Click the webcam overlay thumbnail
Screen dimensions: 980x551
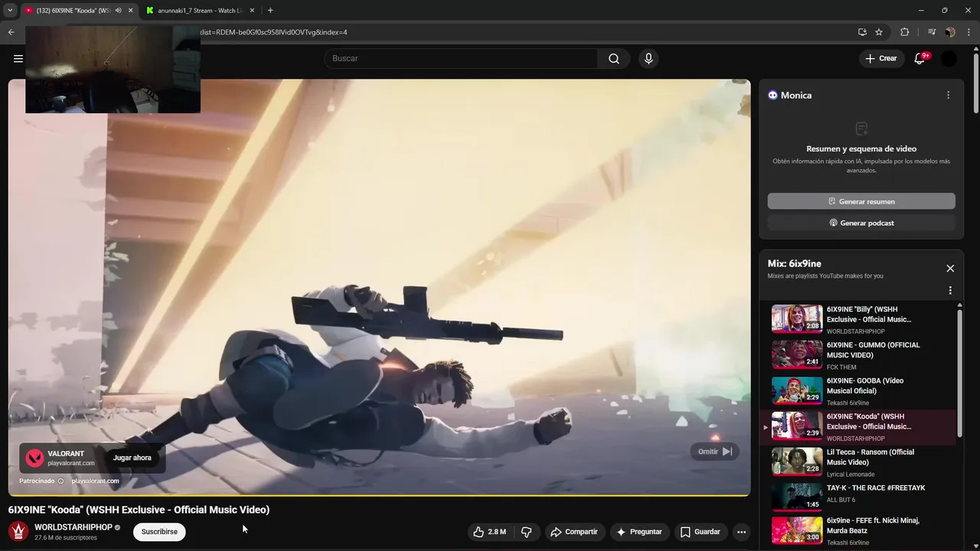click(x=113, y=70)
